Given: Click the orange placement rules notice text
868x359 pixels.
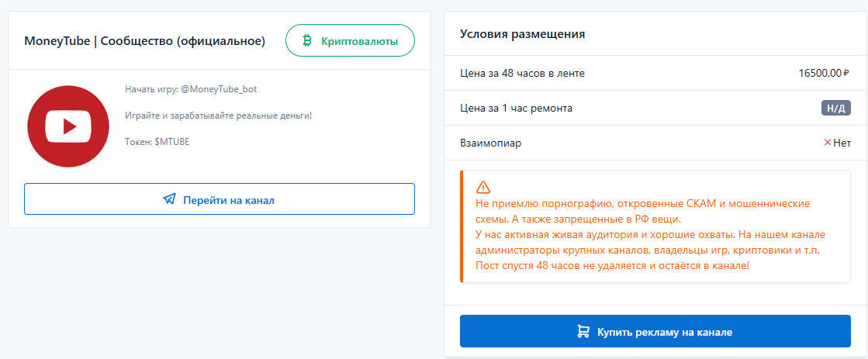Looking at the screenshot, I should pyautogui.click(x=650, y=235).
